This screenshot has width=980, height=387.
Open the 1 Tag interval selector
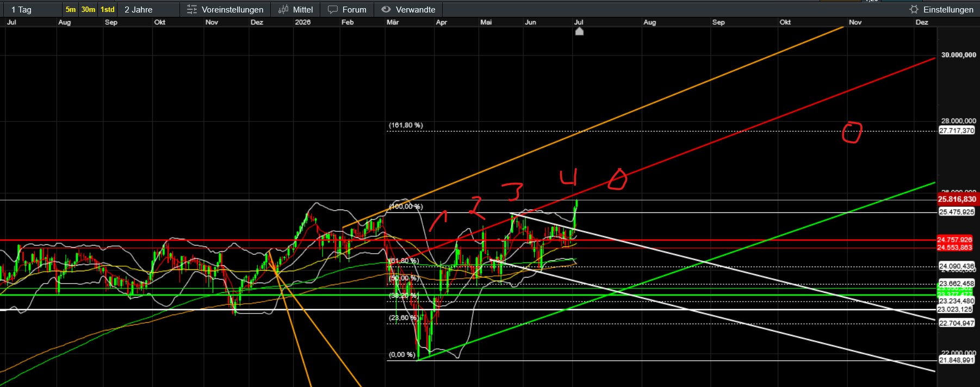22,9
